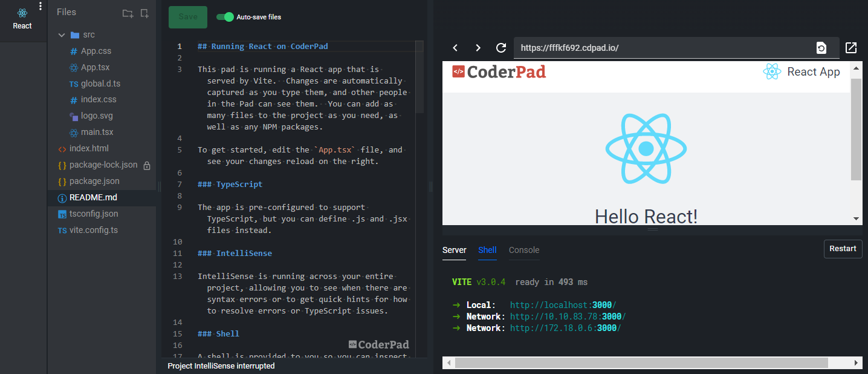Viewport: 868px width, 374px height.
Task: Create a new folder in Files panel
Action: click(x=126, y=13)
